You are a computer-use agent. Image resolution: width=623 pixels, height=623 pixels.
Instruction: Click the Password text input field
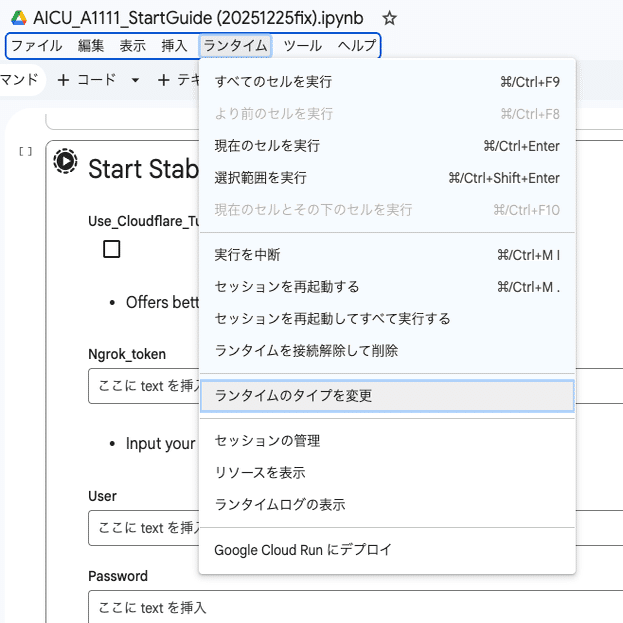tap(145, 607)
